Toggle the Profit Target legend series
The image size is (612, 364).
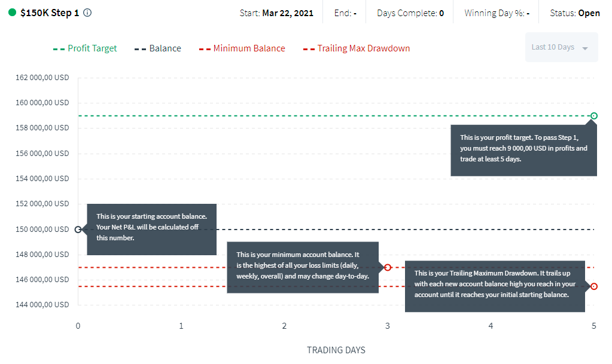(x=85, y=48)
